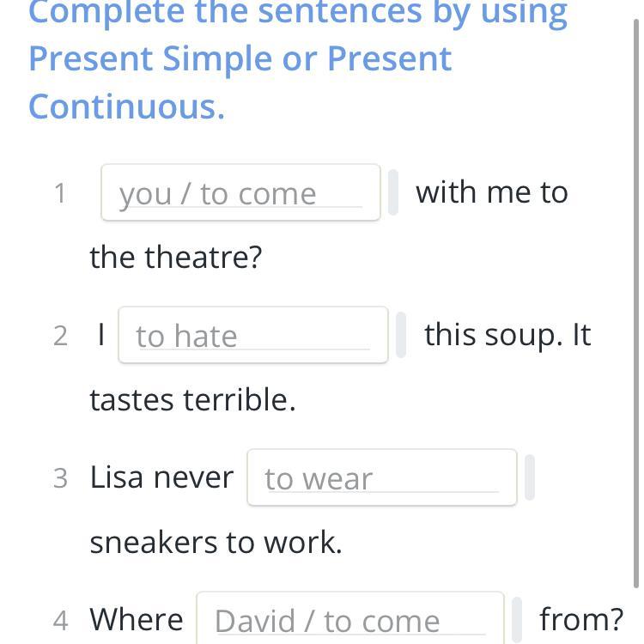The image size is (644, 644).
Task: Click the number 4 sentence marker
Action: point(60,620)
